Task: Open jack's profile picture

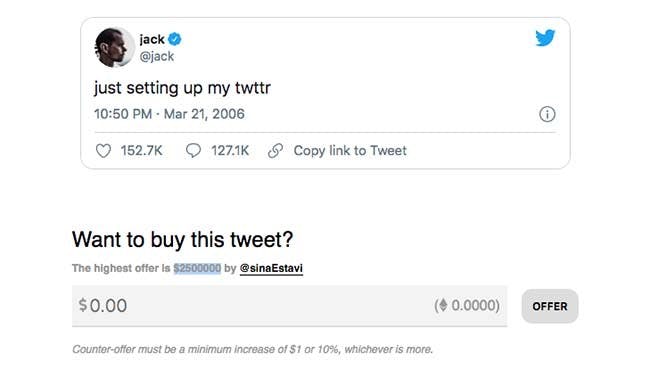Action: [x=114, y=47]
